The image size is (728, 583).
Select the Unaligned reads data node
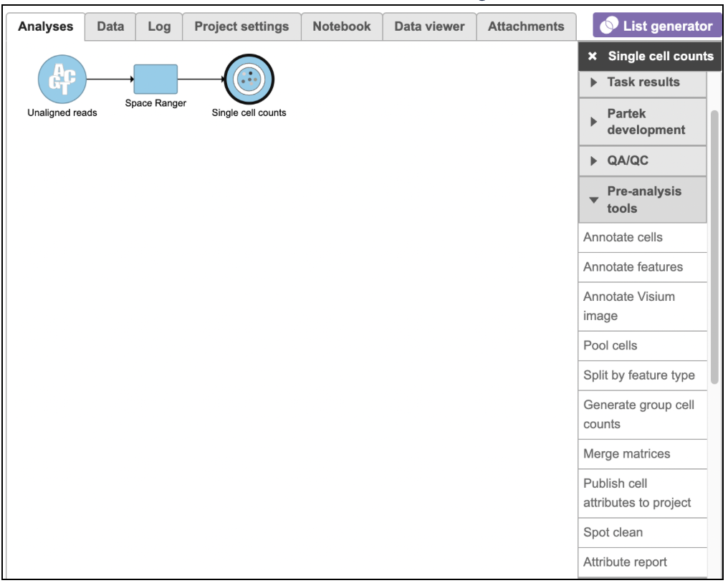[x=62, y=79]
